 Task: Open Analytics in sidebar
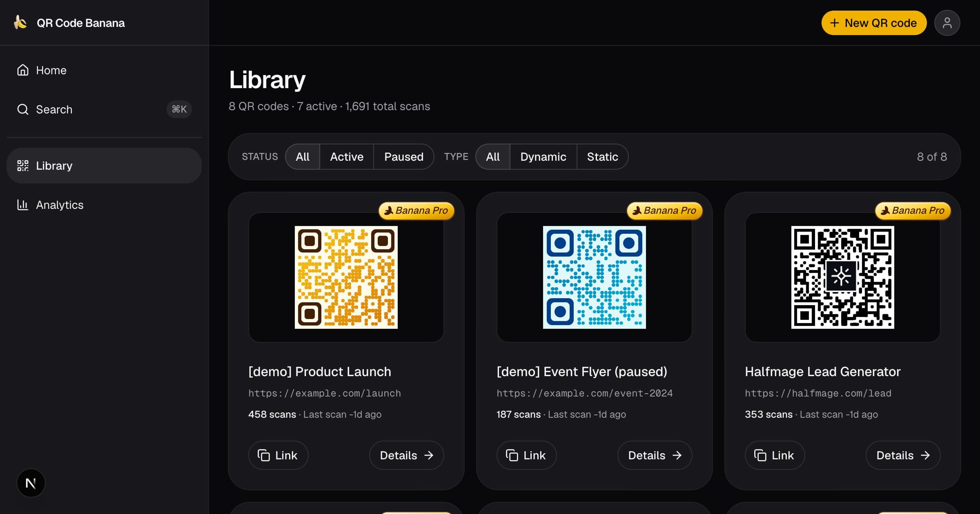(104, 205)
